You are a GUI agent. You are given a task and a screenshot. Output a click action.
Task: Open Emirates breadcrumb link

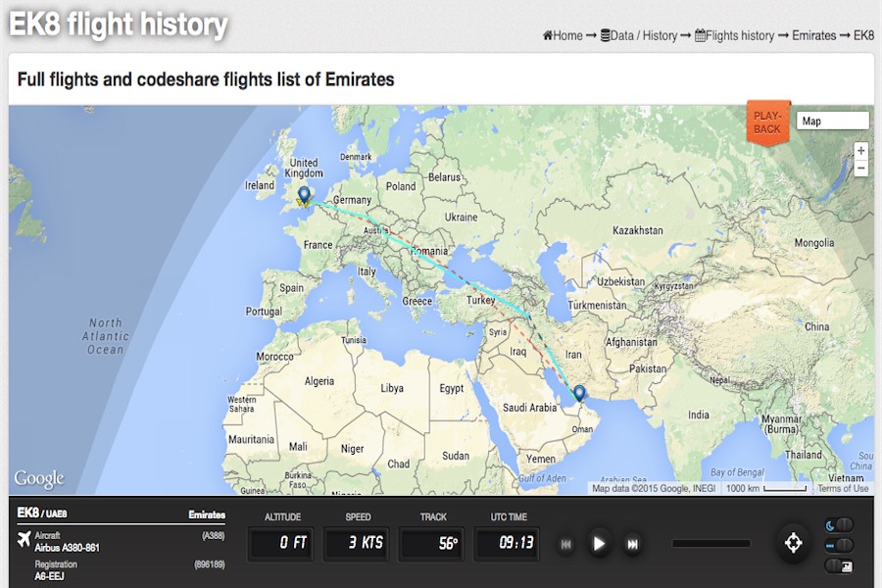[x=814, y=35]
